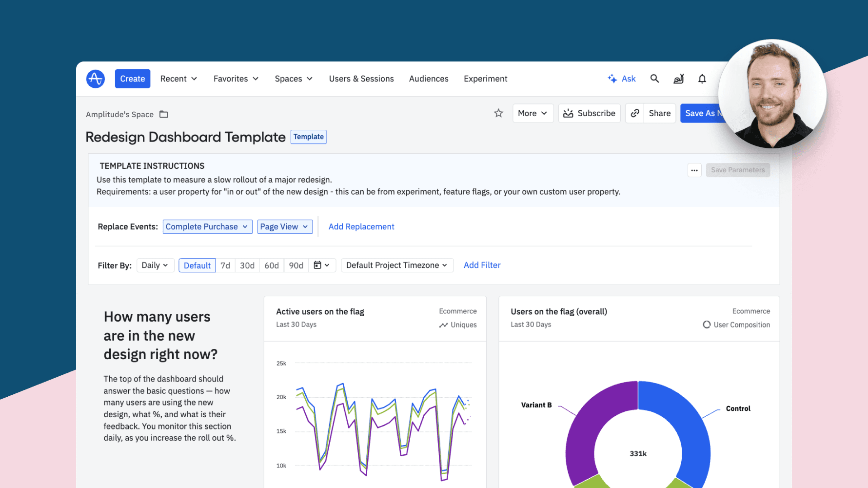This screenshot has width=868, height=488.
Task: Open search with the magnifier icon
Action: point(654,79)
